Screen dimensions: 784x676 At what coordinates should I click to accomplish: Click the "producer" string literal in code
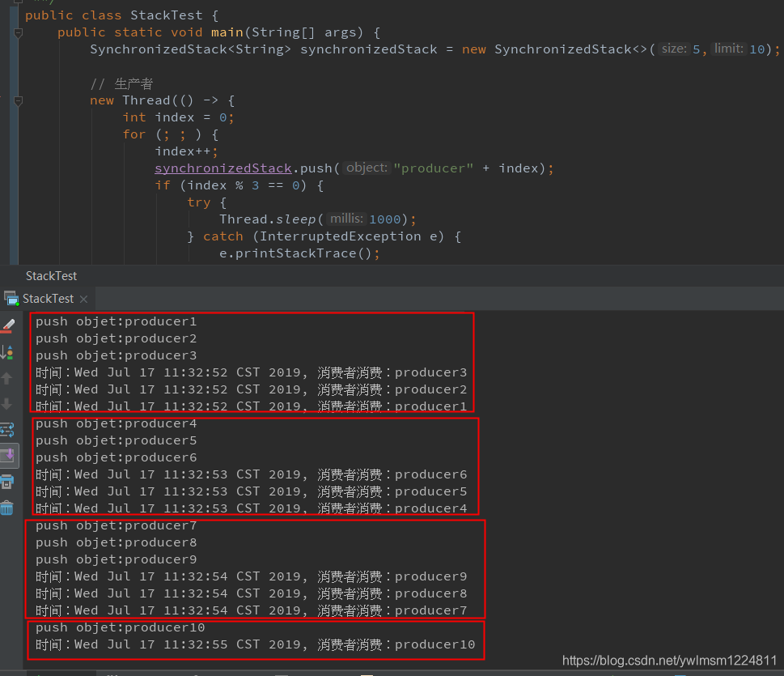coord(433,168)
